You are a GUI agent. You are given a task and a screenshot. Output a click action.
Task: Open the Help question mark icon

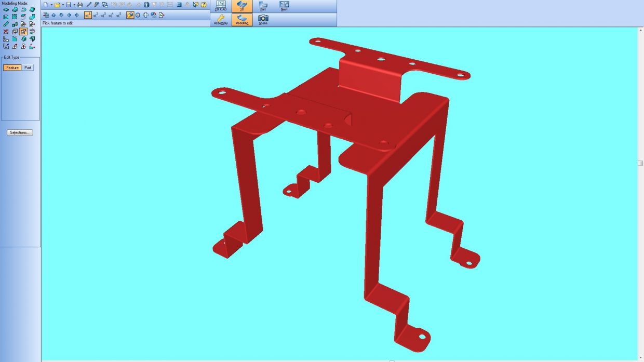204,5
